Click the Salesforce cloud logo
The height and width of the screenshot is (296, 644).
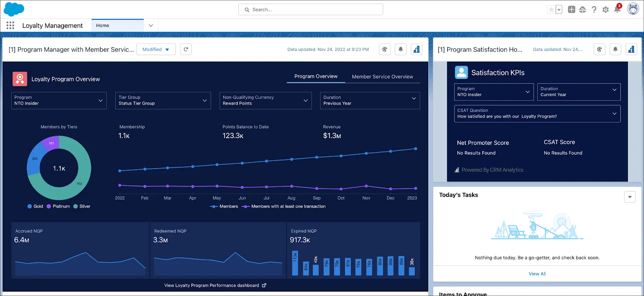(x=14, y=9)
